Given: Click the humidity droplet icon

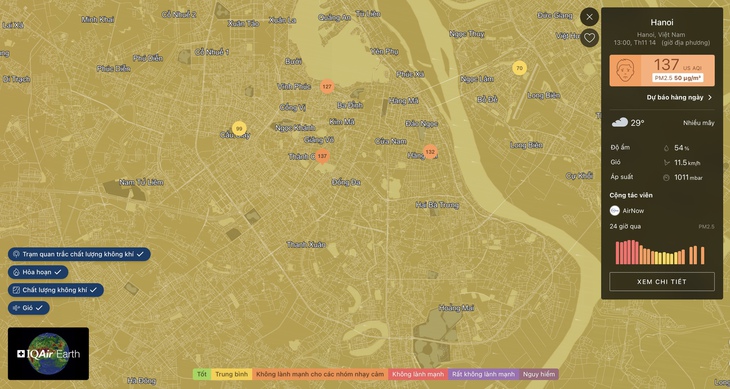Looking at the screenshot, I should point(666,148).
